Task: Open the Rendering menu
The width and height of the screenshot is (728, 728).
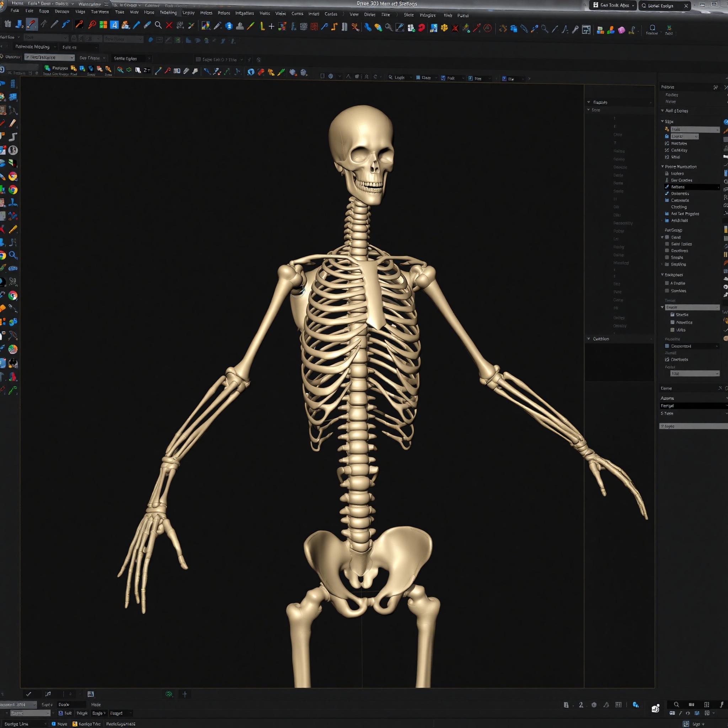Action: [x=168, y=12]
